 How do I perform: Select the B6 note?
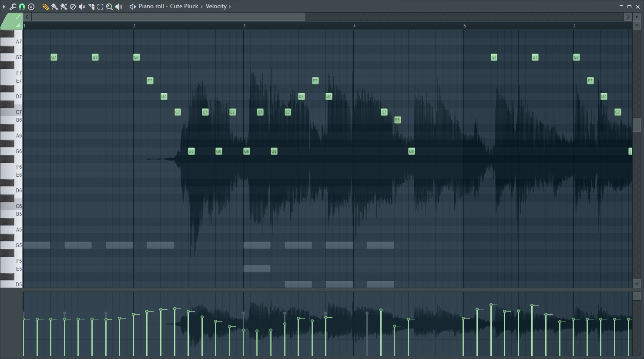click(397, 120)
